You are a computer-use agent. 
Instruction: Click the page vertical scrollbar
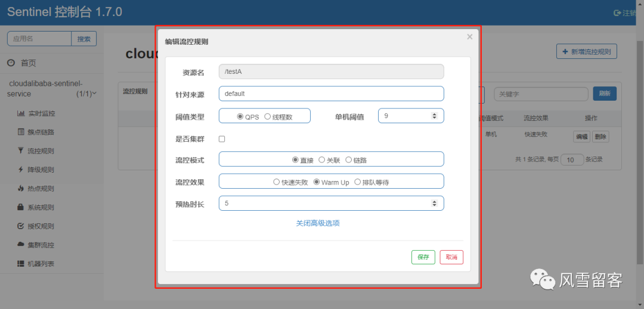click(x=640, y=152)
